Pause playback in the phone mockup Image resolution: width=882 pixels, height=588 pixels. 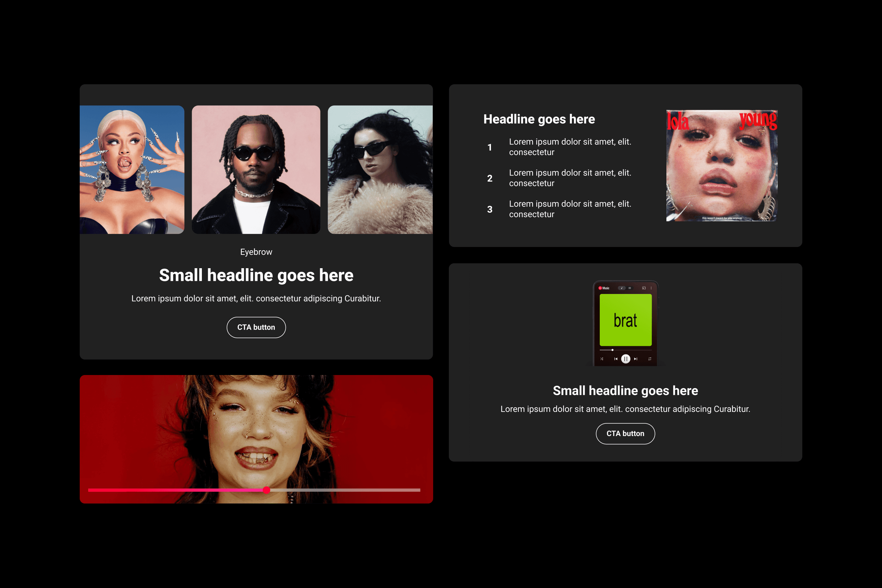[x=626, y=359]
